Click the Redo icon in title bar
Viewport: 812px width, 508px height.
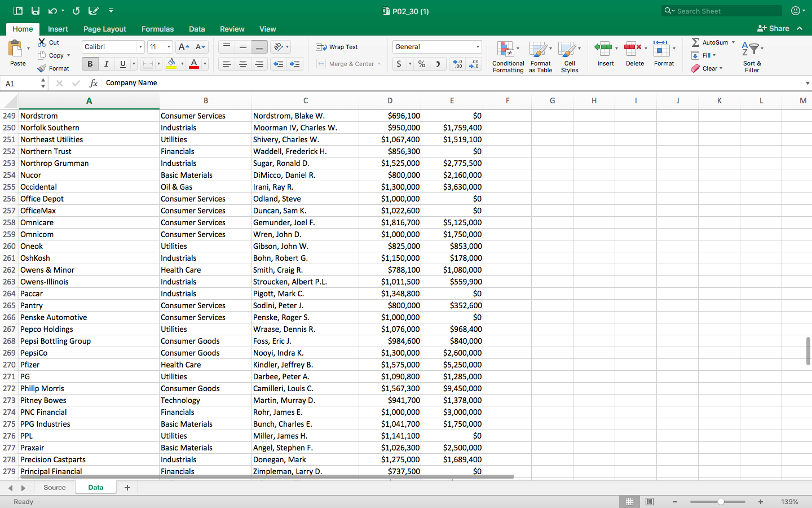pyautogui.click(x=76, y=11)
